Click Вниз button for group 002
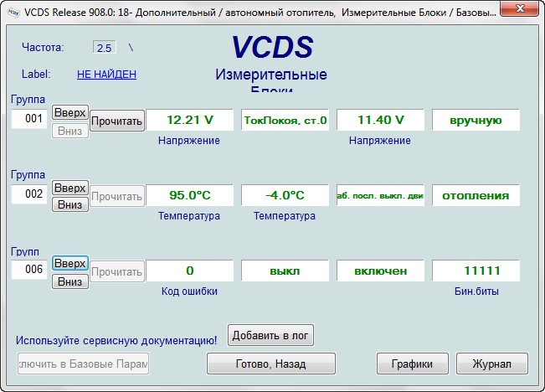Viewport: 545px width, 392px height. point(70,204)
